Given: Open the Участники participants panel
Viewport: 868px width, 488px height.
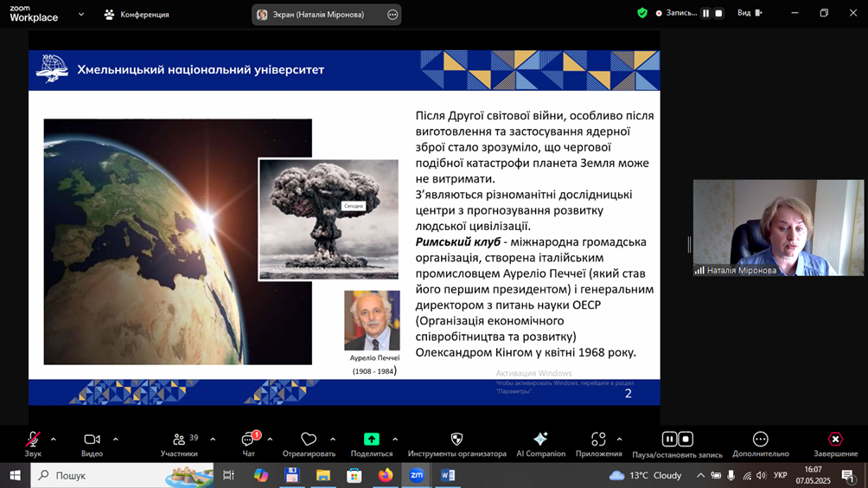Looking at the screenshot, I should [179, 444].
